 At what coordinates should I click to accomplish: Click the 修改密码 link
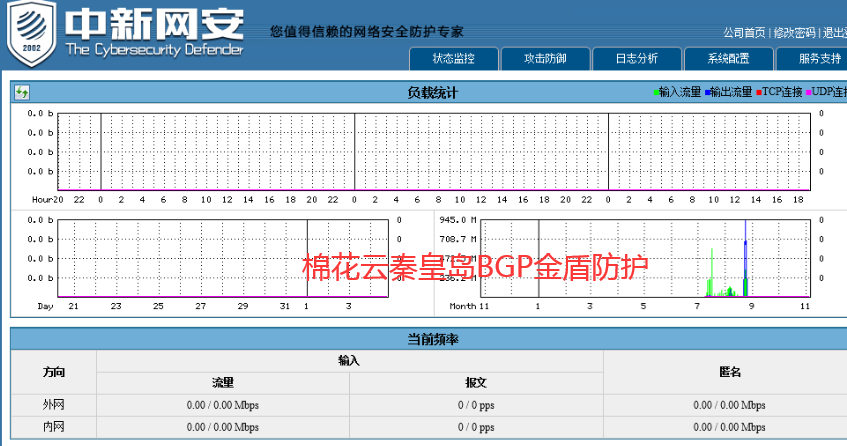794,33
